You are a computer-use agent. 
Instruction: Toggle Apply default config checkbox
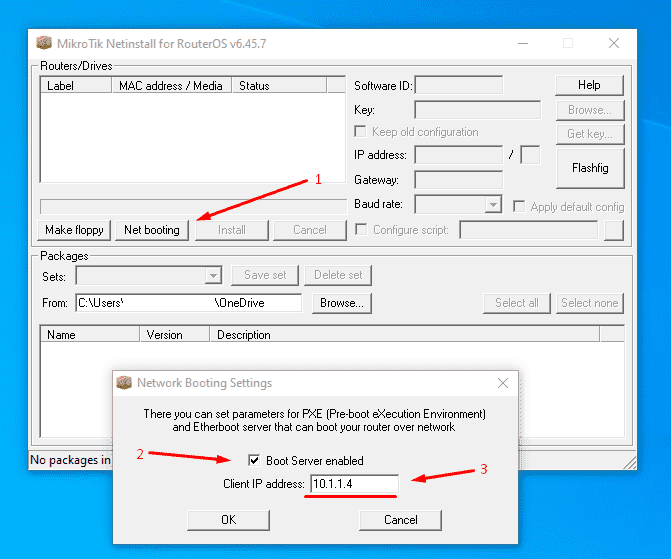(x=519, y=207)
